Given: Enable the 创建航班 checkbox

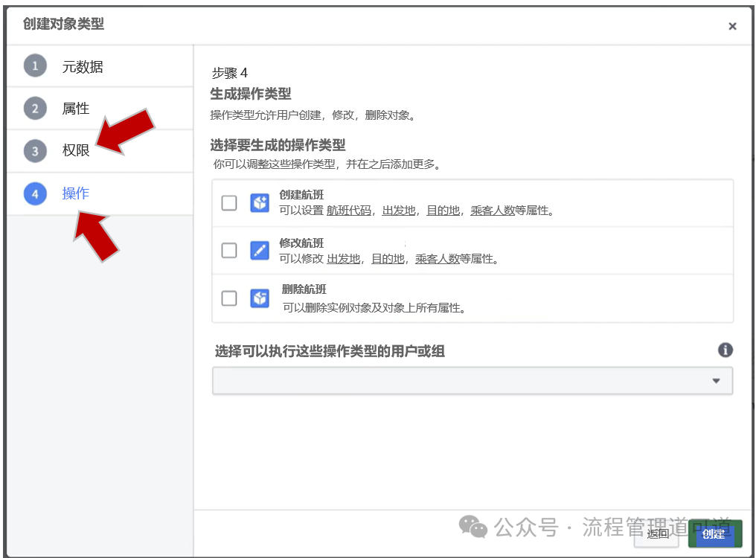Looking at the screenshot, I should click(x=229, y=203).
